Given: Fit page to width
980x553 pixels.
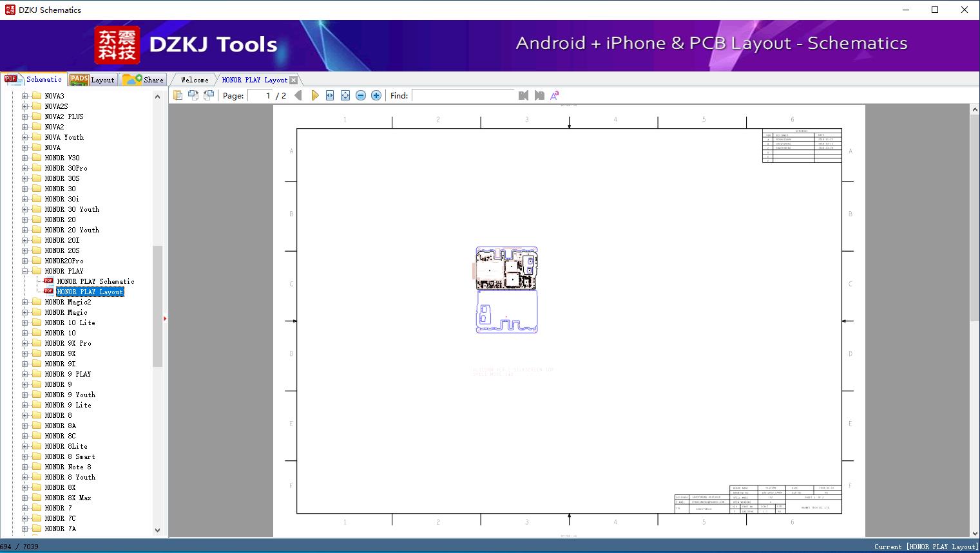Looking at the screenshot, I should (x=330, y=95).
